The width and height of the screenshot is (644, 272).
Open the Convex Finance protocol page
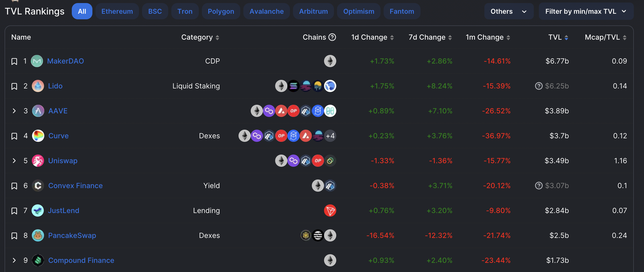pyautogui.click(x=76, y=186)
